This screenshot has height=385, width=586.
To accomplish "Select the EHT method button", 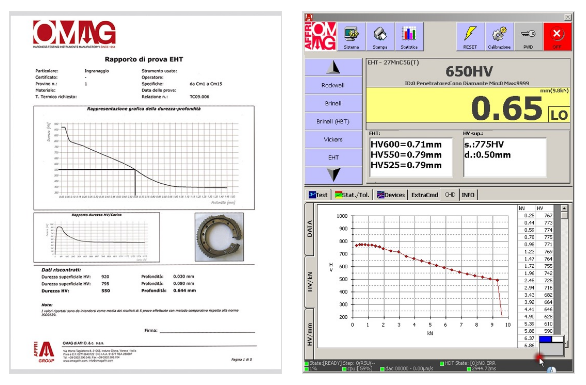I will tap(333, 157).
